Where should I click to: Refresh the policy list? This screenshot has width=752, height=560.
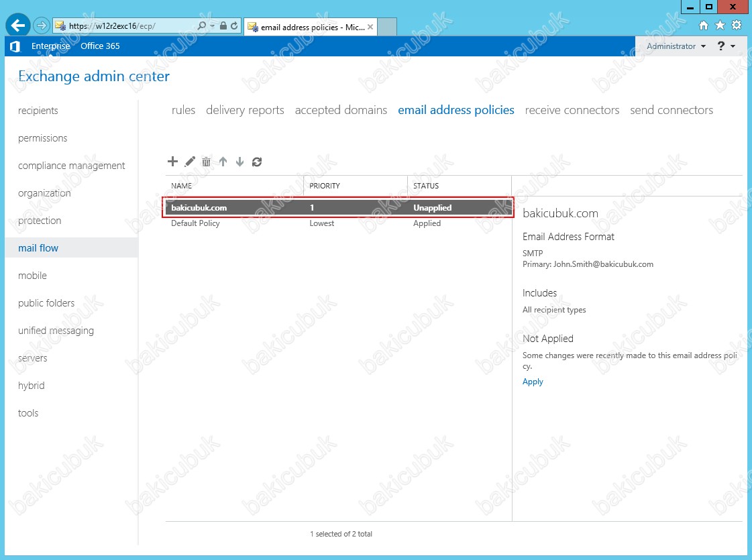(x=257, y=162)
